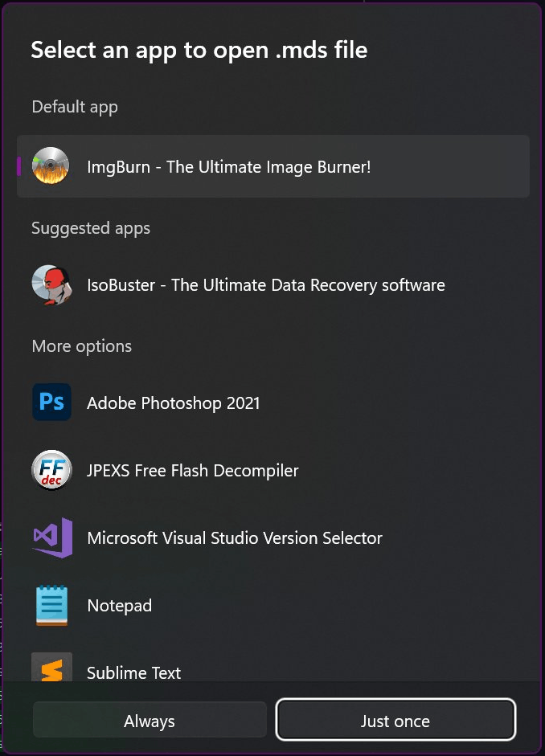Click the Default app section heading

(x=75, y=107)
